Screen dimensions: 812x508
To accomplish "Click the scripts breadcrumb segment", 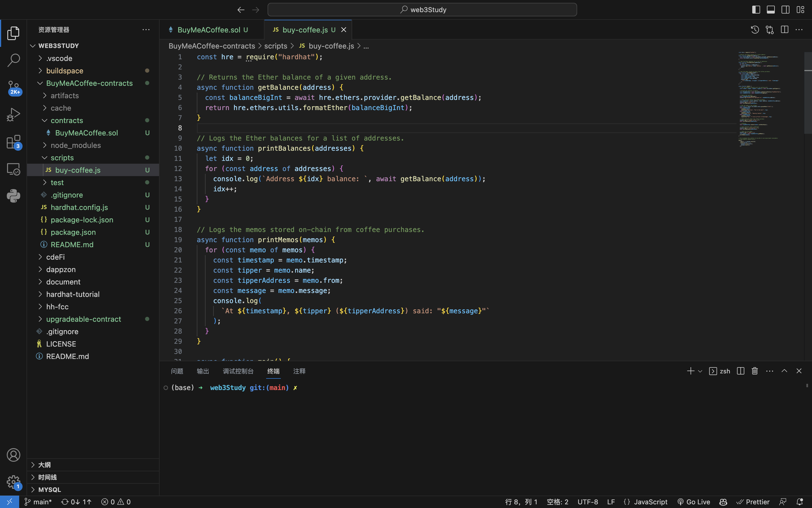I will click(x=275, y=46).
